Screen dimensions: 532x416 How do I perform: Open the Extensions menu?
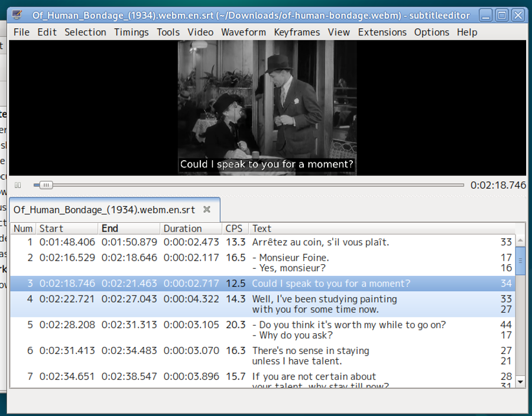coord(382,32)
